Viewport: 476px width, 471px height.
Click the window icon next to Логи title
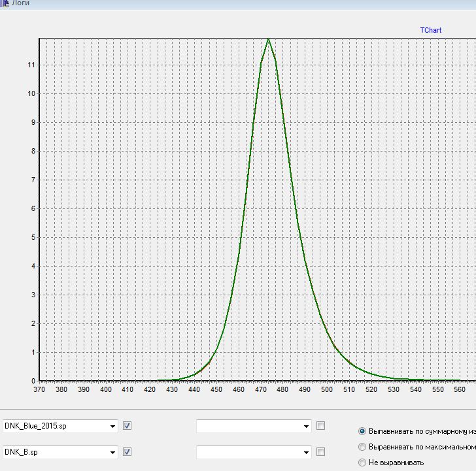(x=4, y=4)
